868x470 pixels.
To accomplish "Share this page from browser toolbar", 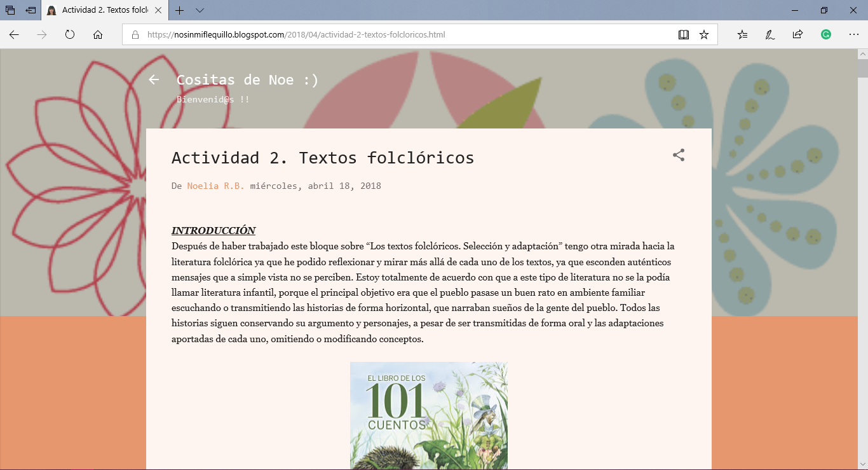I will 798,35.
